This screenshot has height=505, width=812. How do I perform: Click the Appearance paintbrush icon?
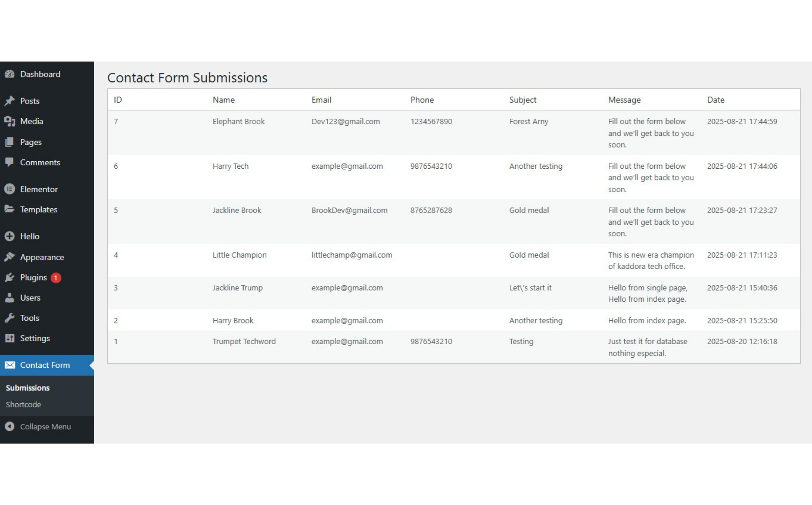[10, 257]
